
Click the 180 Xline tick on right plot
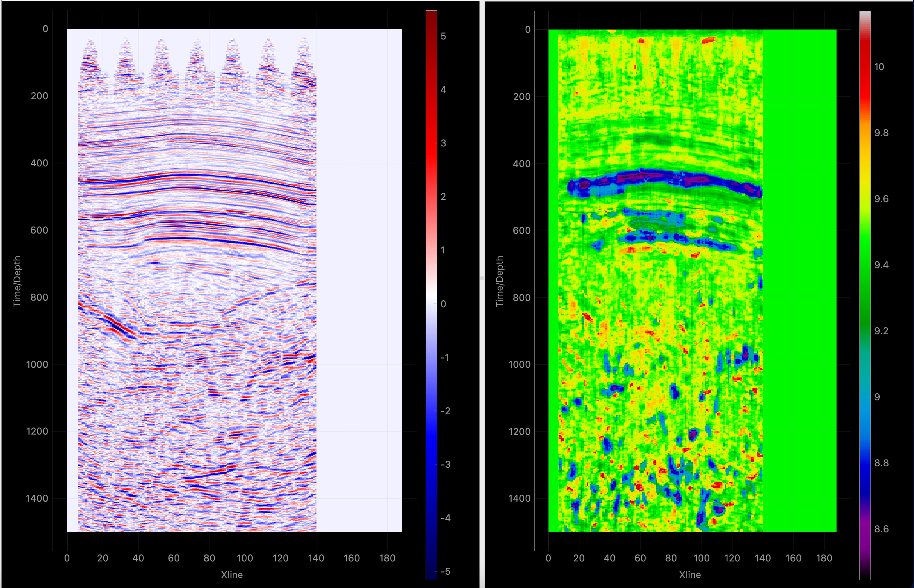(824, 558)
